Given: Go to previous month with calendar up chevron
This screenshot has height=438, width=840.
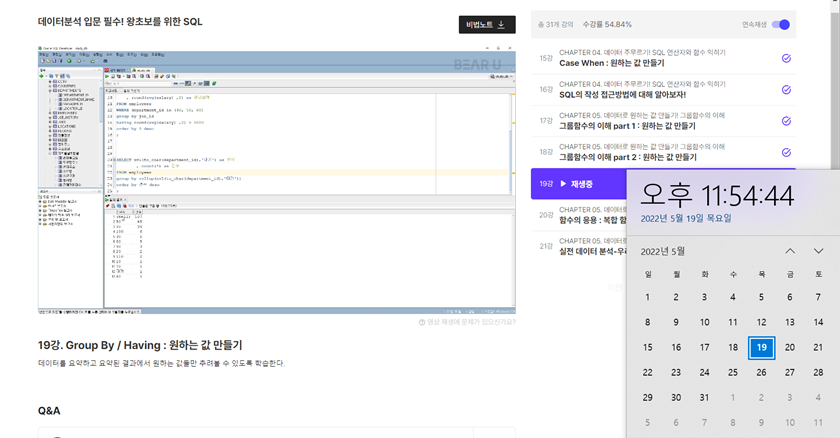Looking at the screenshot, I should coord(790,251).
